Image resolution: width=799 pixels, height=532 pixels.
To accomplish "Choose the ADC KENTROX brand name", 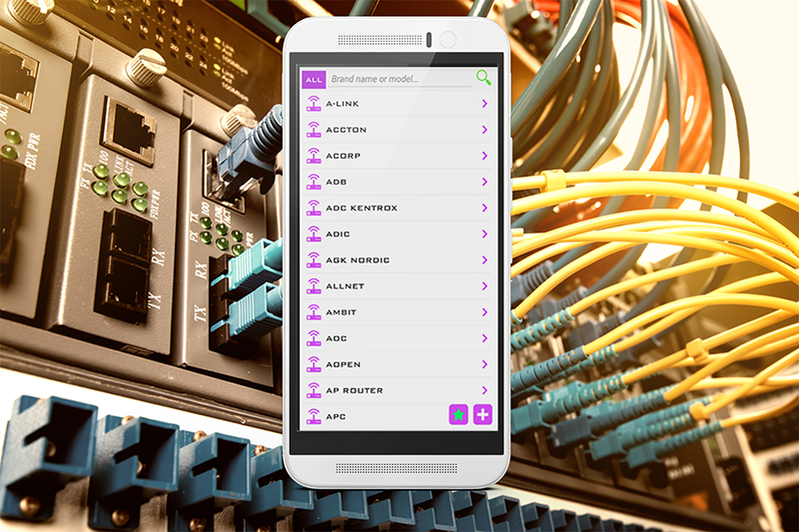I will coord(362,208).
